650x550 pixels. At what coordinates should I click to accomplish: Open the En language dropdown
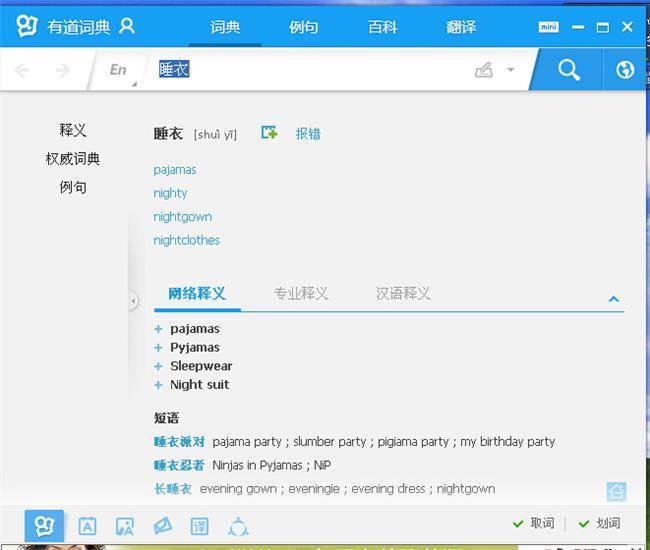click(x=121, y=70)
